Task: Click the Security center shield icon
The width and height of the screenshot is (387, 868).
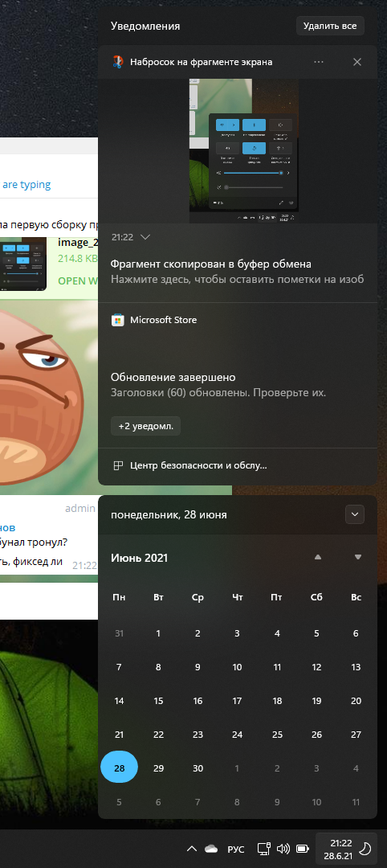Action: 118,465
